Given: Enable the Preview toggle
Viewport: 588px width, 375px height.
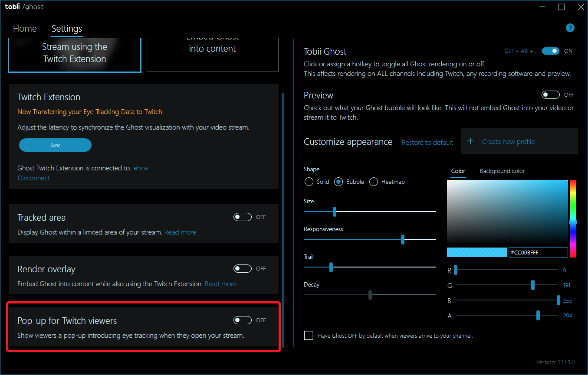Looking at the screenshot, I should tap(550, 95).
